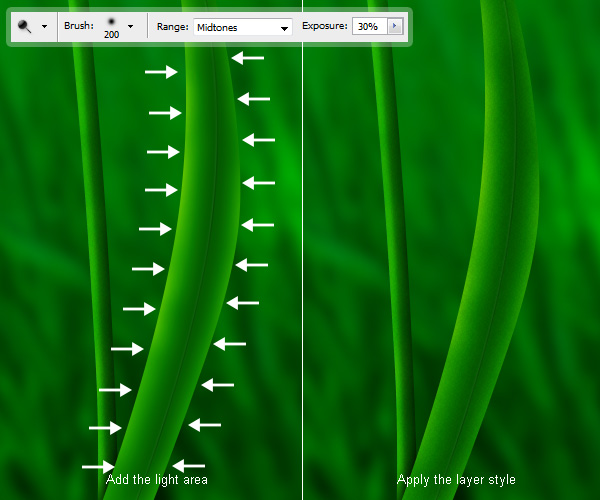Click the 'Apply the layer style' caption
Image resolution: width=600 pixels, height=500 pixels.
(456, 480)
